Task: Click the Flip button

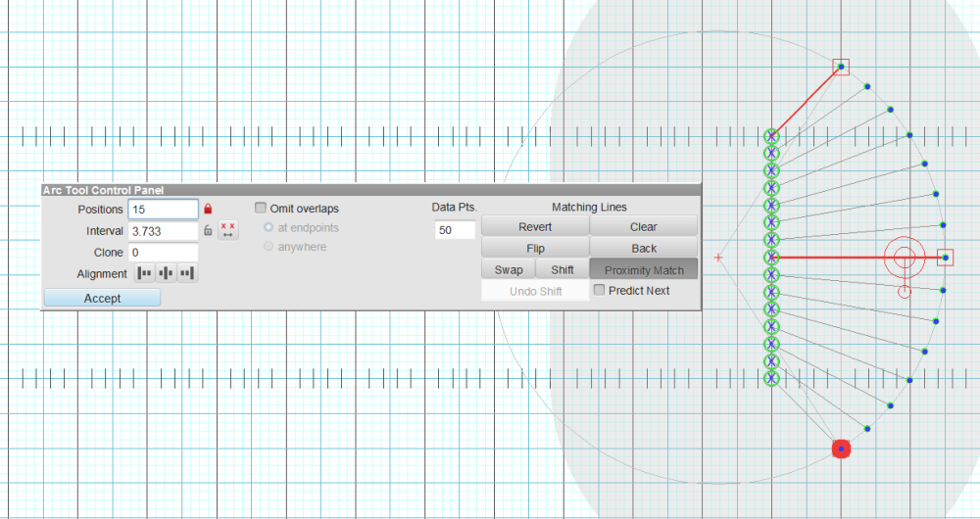Action: (x=535, y=248)
